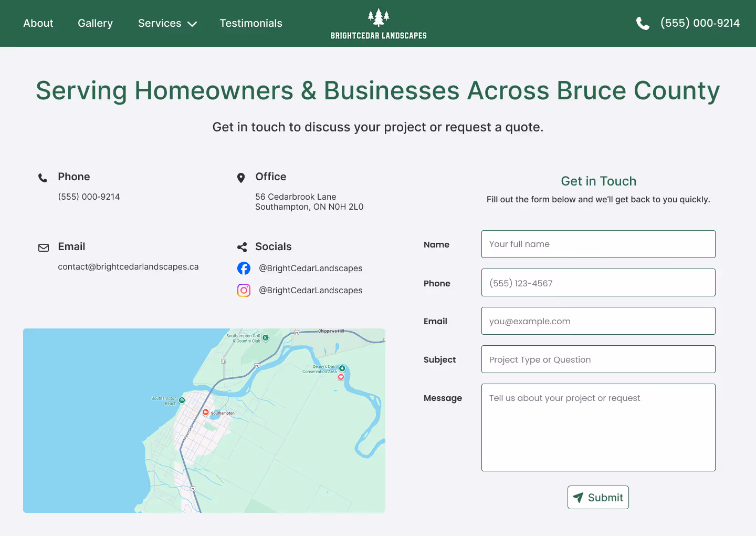The image size is (756, 536).
Task: Click the Instagram icon for BrightCedarLandscapes
Action: coord(244,290)
